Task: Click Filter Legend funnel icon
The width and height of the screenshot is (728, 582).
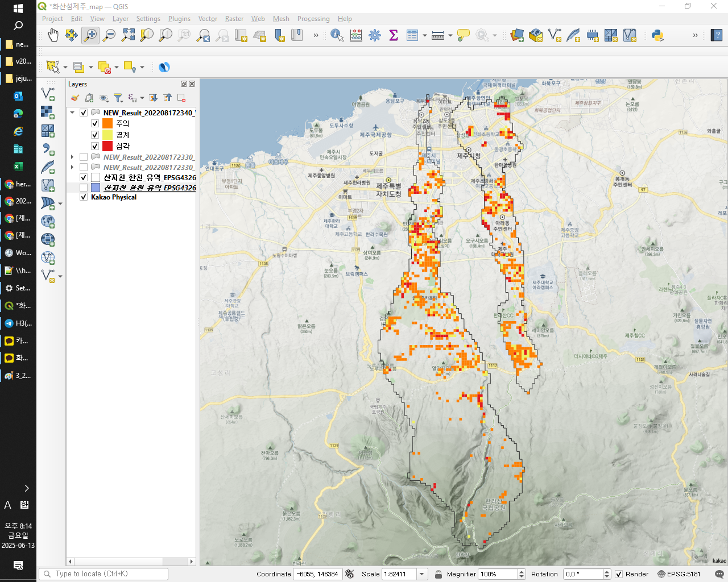Action: pyautogui.click(x=118, y=98)
